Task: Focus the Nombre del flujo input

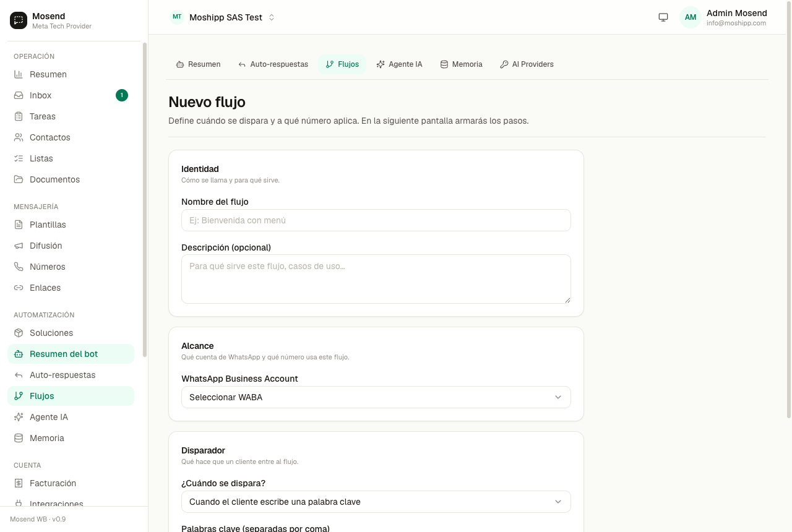Action: [376, 220]
